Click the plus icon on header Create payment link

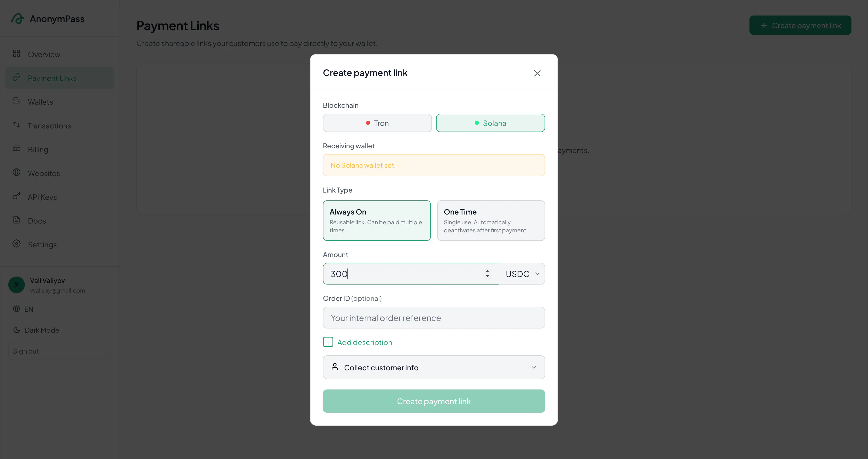click(764, 25)
